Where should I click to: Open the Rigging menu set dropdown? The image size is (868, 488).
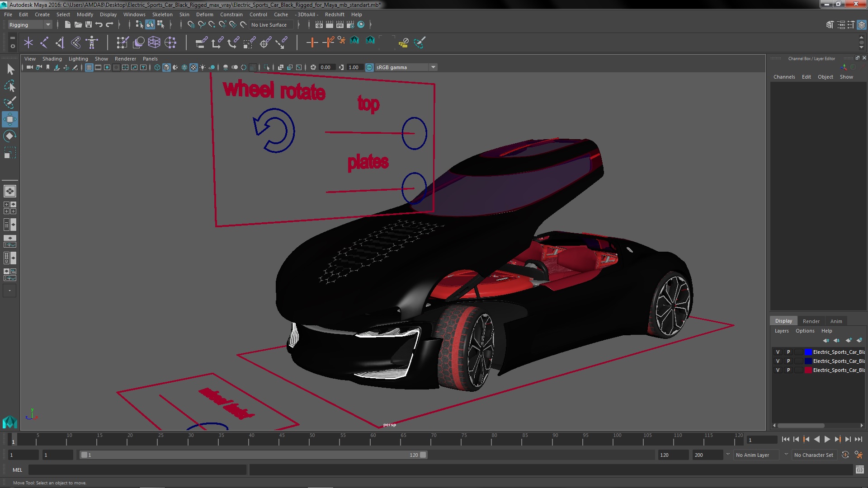point(30,25)
